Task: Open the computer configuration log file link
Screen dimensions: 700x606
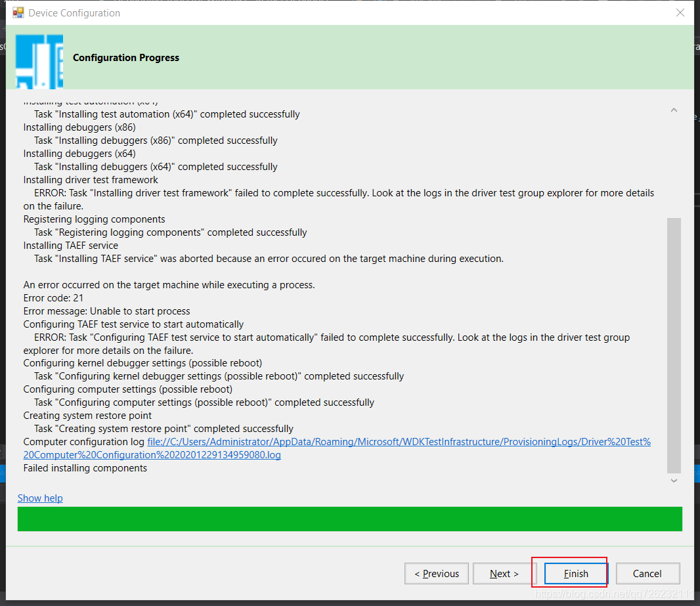Action: coord(337,448)
